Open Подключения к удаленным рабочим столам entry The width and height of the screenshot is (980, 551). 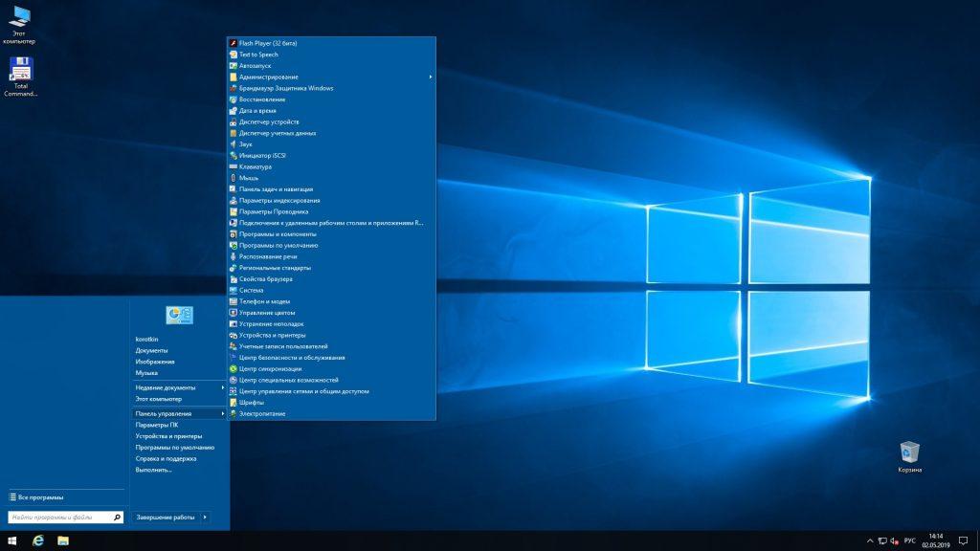coord(331,223)
